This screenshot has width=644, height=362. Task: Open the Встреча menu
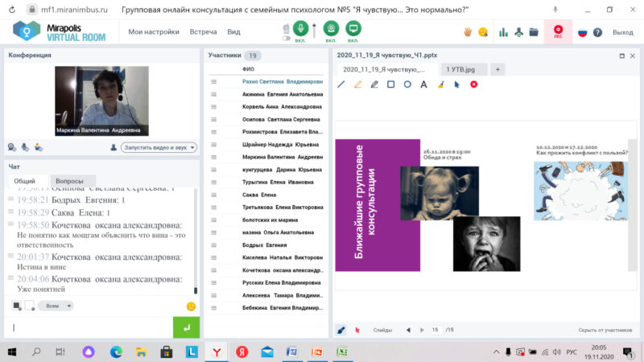pyautogui.click(x=203, y=31)
